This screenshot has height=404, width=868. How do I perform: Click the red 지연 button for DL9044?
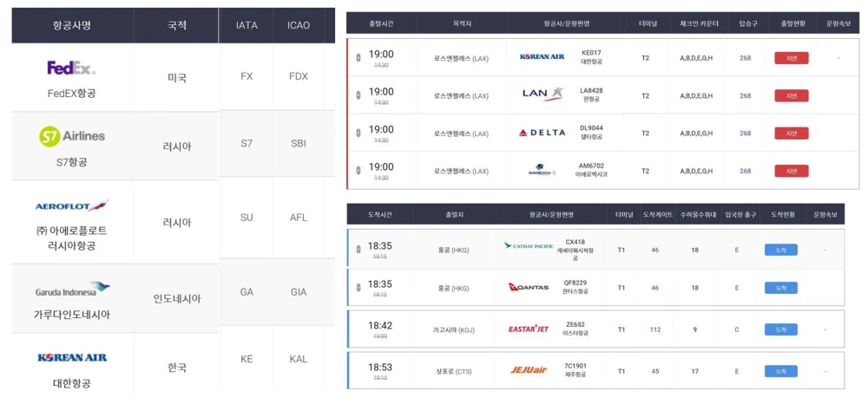click(x=791, y=134)
